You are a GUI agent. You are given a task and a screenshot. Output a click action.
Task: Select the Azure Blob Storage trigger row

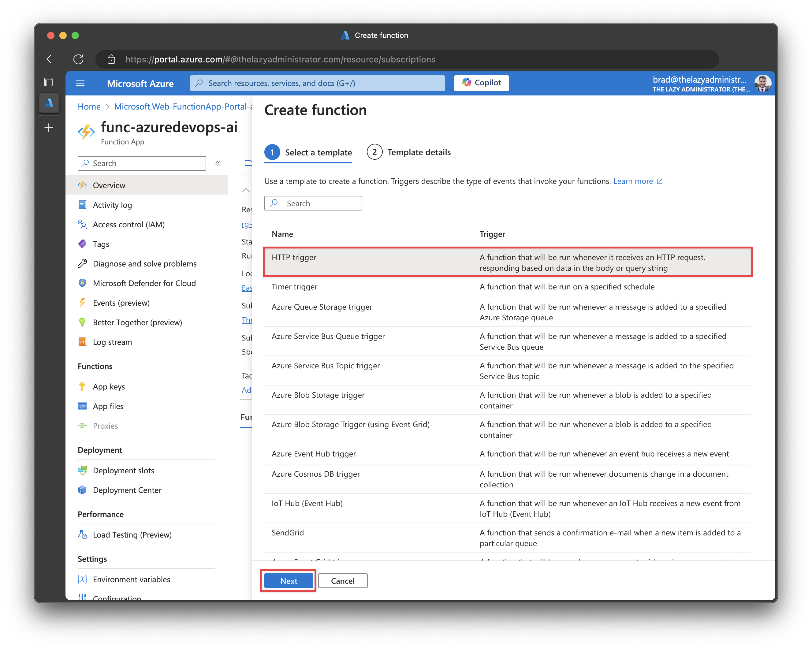(x=507, y=400)
